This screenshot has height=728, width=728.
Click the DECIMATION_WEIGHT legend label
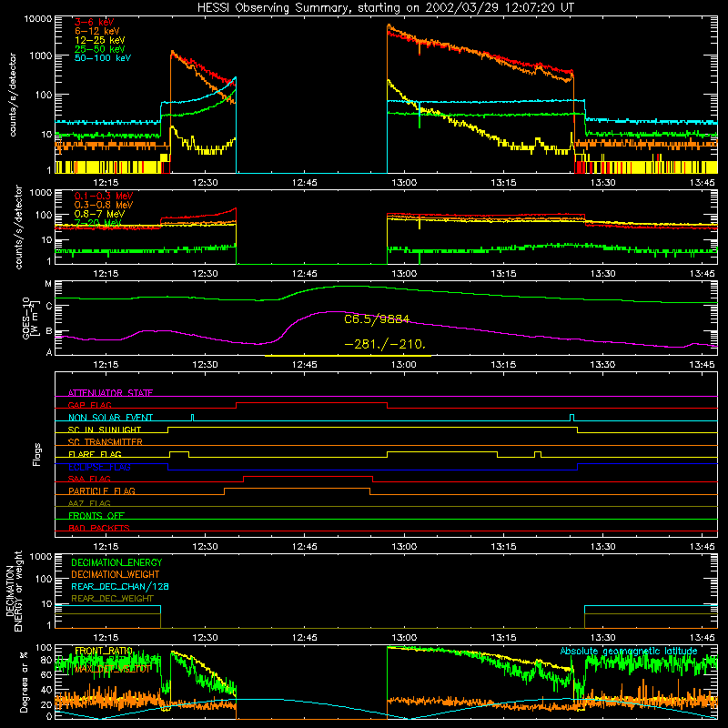[116, 575]
